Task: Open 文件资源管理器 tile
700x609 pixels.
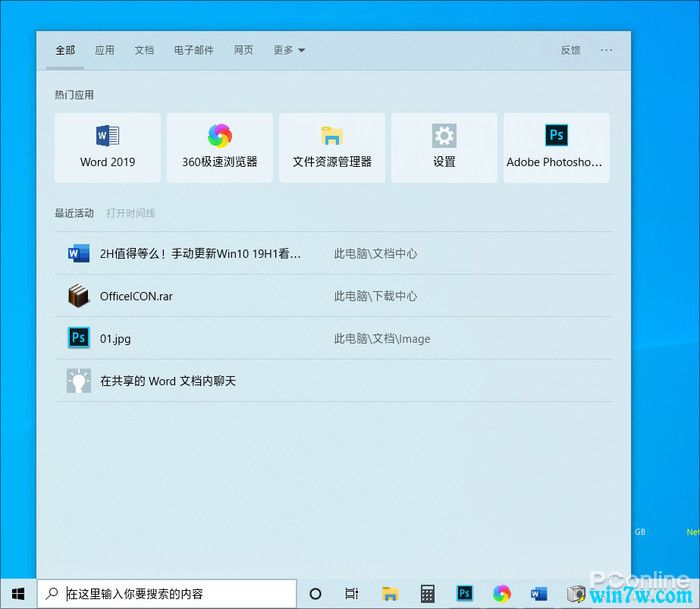Action: (332, 148)
